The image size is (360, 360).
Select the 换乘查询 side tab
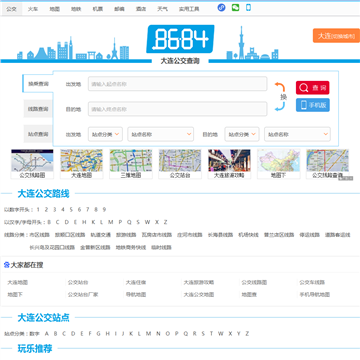[38, 84]
